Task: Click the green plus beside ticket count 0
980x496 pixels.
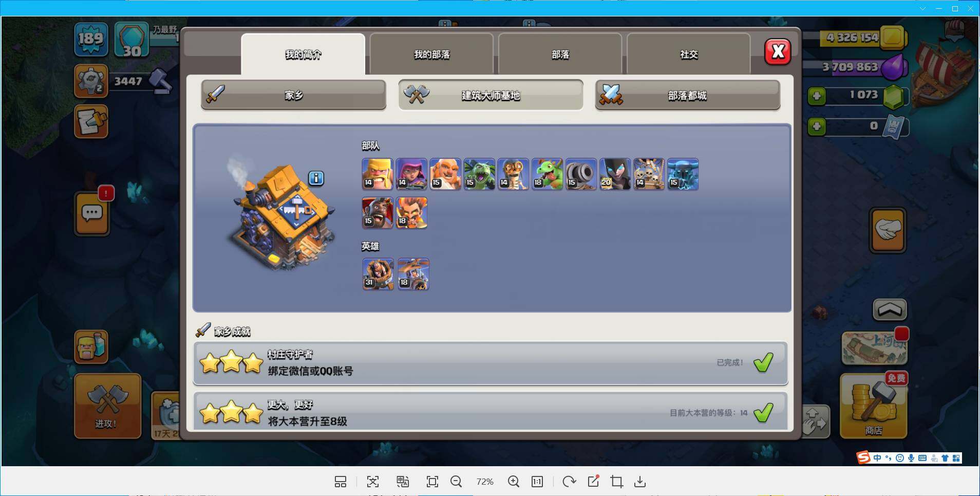Action: (x=817, y=126)
